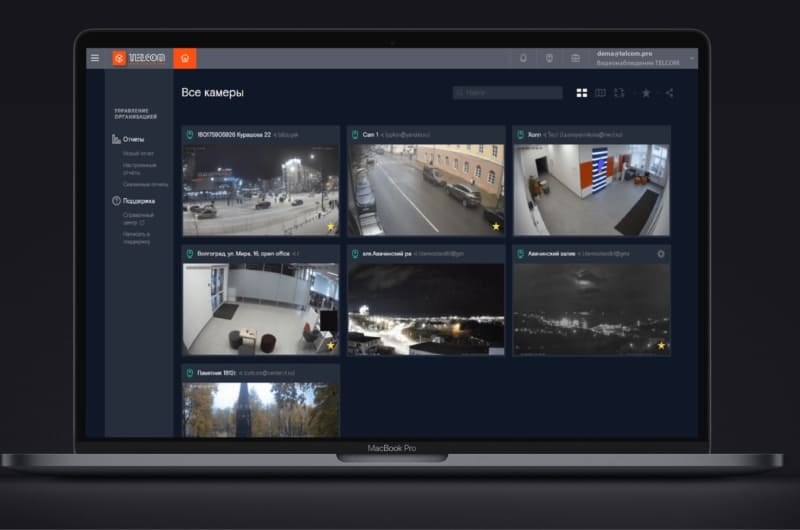Screen dimensions: 800x530
Task: Open the hamburger menu in the top bar
Action: click(x=95, y=58)
